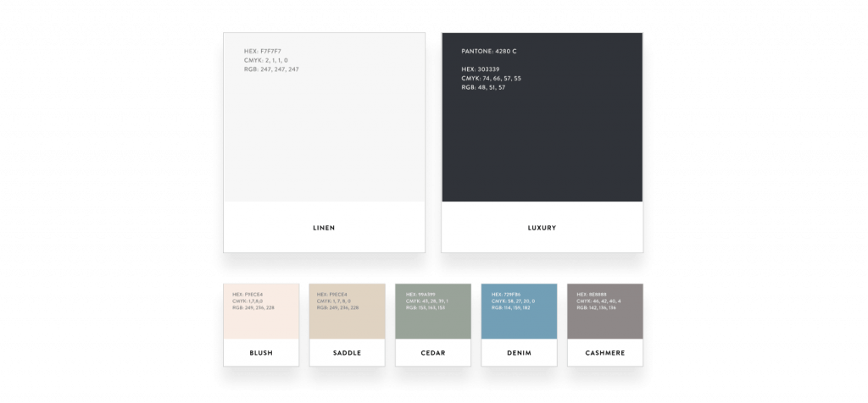Click the DENIM caption text
868x403 pixels.
[x=520, y=353]
